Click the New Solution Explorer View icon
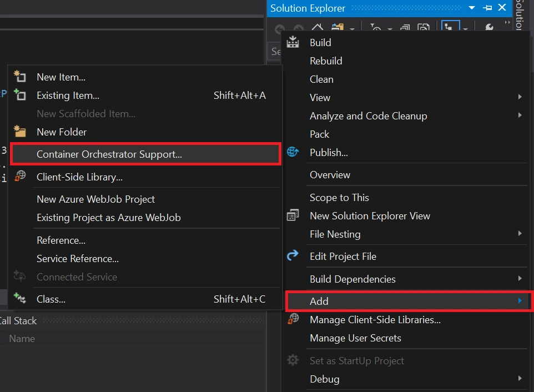The image size is (534, 392). 293,215
